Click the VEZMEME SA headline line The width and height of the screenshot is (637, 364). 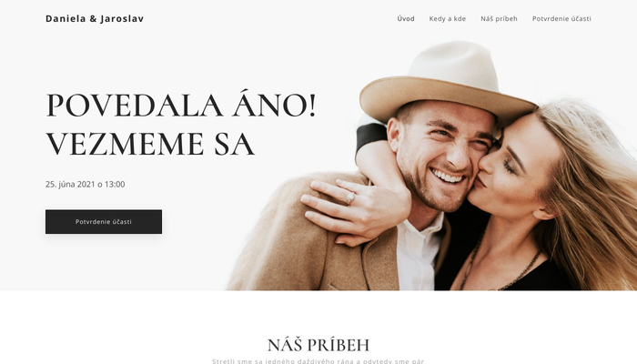(x=150, y=144)
